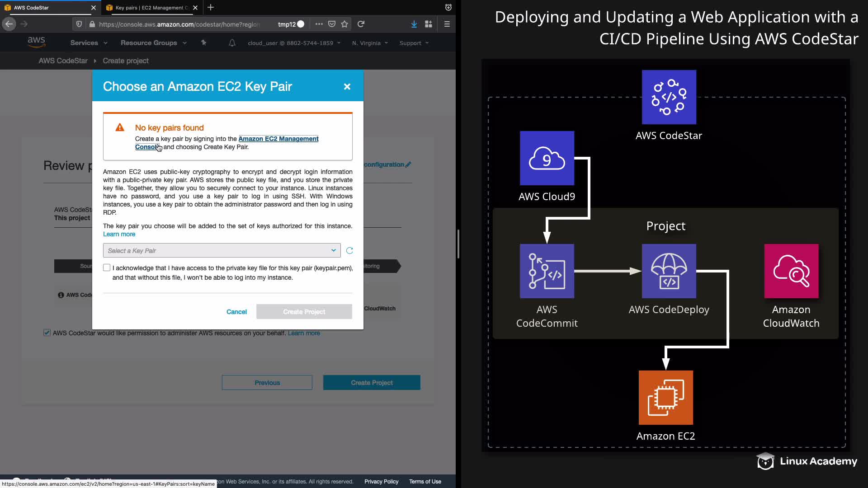Click the browser reload page icon
The width and height of the screenshot is (868, 488).
coord(361,24)
